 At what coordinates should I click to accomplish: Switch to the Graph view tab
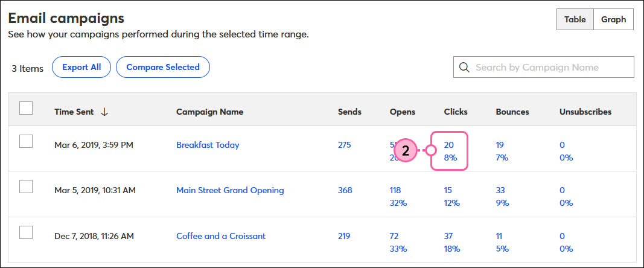coord(613,19)
